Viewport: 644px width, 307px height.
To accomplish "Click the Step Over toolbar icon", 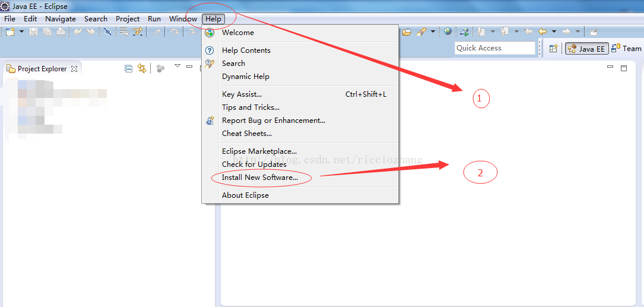I will tap(175, 31).
